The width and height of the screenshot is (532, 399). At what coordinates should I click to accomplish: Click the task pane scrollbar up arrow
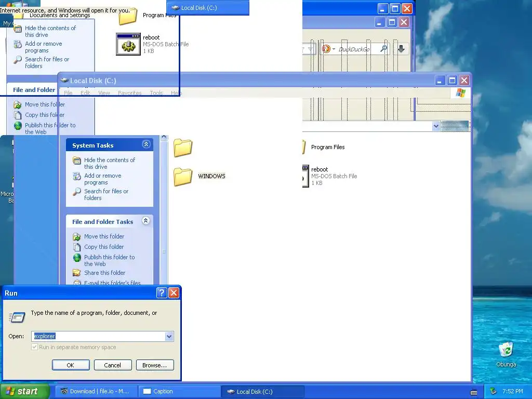[x=164, y=137]
